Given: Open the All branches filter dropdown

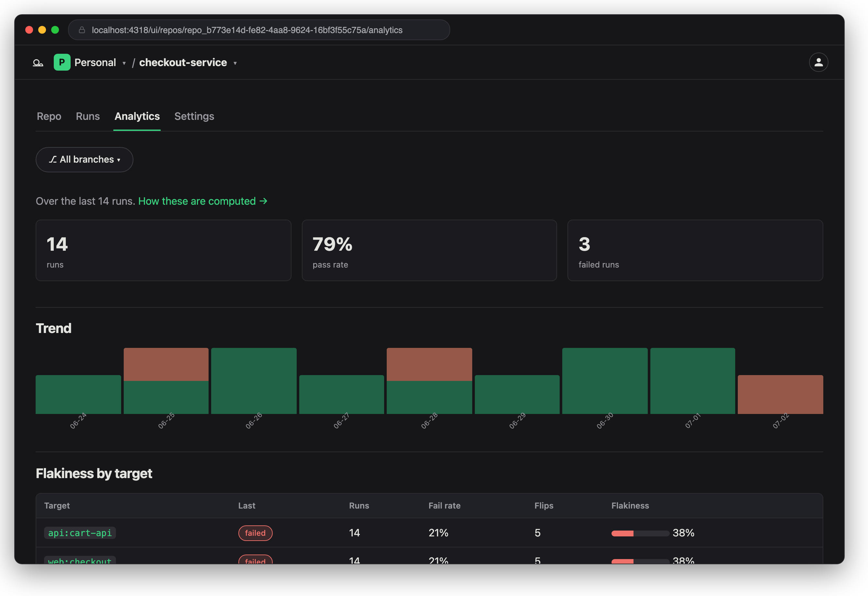Looking at the screenshot, I should (85, 159).
